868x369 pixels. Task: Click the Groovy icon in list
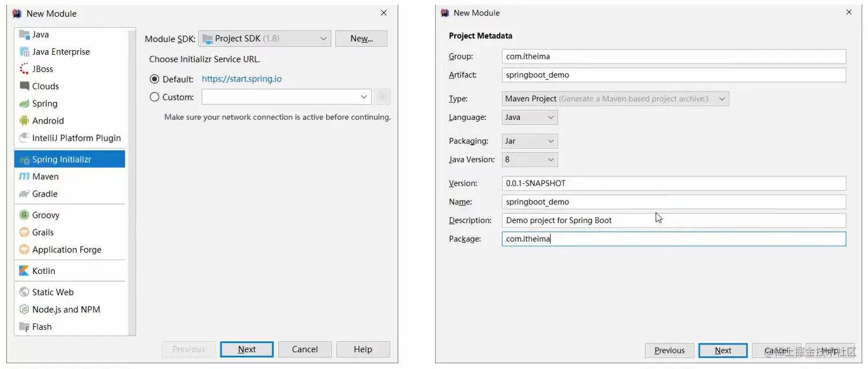(x=24, y=215)
